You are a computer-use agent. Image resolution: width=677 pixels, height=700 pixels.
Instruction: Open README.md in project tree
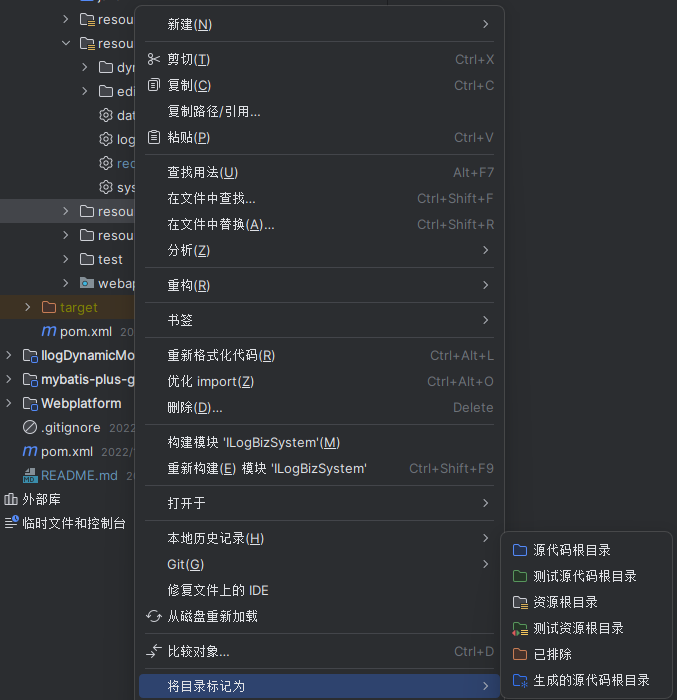point(79,476)
